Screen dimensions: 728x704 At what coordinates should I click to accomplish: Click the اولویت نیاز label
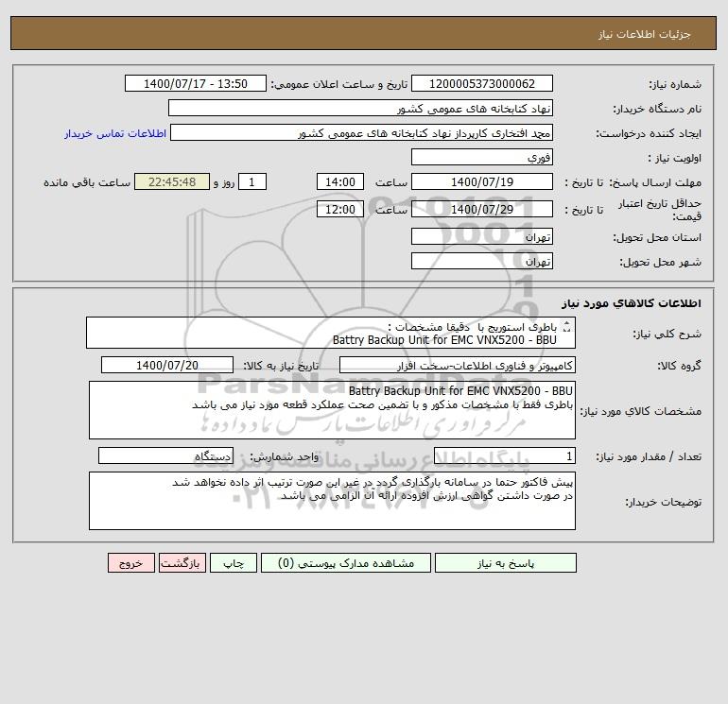tap(675, 158)
